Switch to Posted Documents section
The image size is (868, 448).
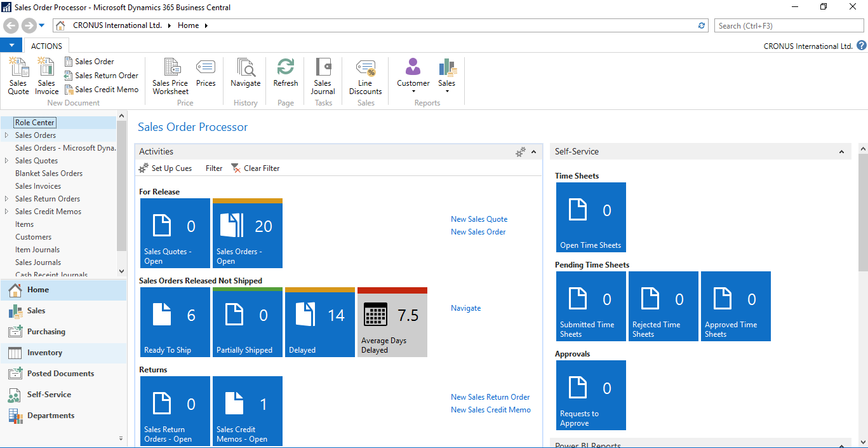63,374
